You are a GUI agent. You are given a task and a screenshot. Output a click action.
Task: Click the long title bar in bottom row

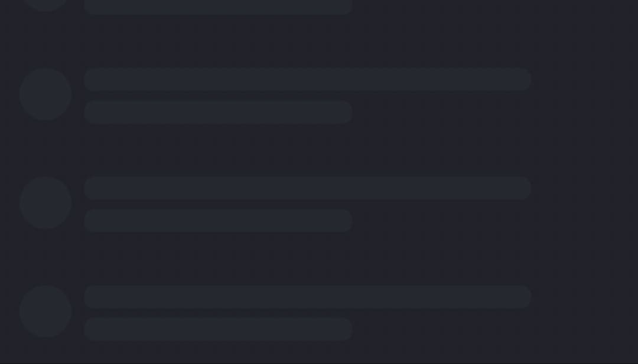pos(307,297)
